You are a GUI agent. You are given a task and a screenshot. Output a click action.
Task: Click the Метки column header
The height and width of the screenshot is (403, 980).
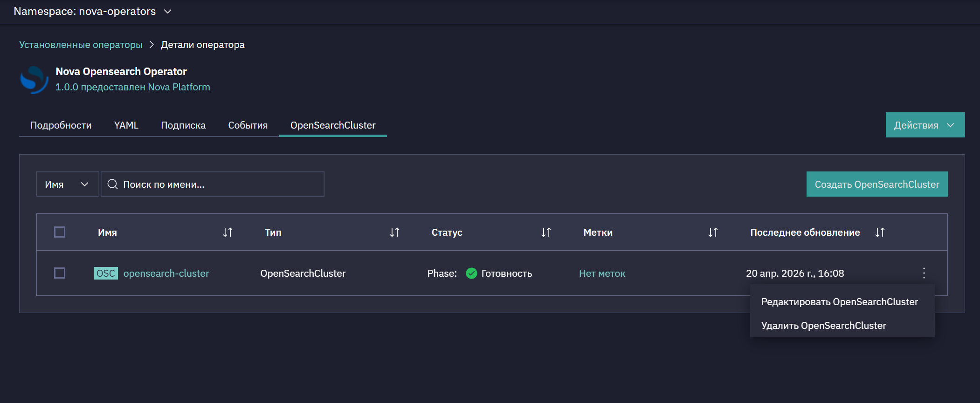[598, 232]
